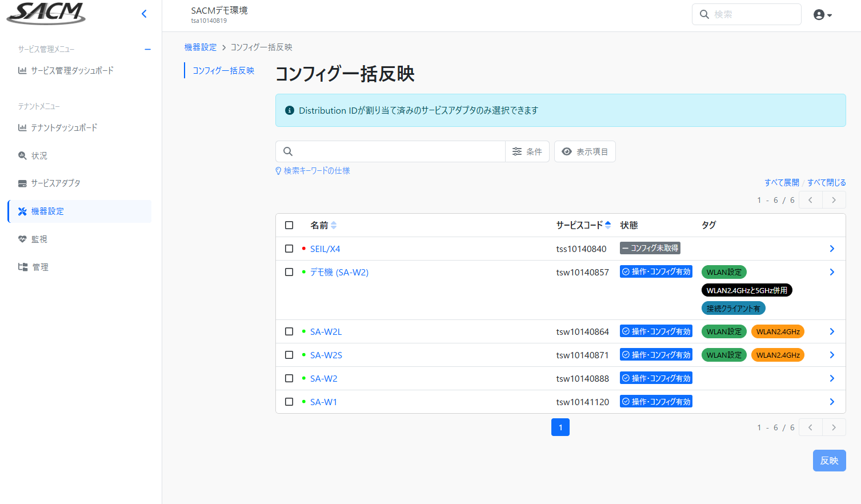Go to previous page in bottom pager

pyautogui.click(x=811, y=427)
